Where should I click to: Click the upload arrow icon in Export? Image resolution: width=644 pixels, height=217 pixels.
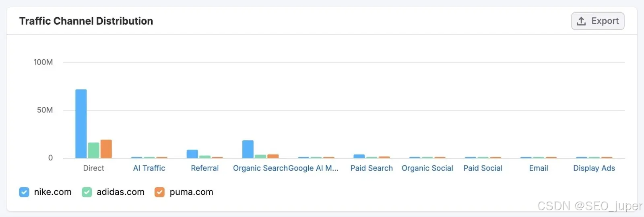[581, 21]
